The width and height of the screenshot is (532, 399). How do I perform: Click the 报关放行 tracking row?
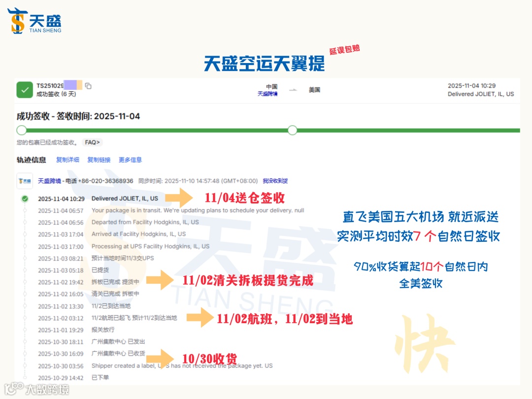pos(76,330)
